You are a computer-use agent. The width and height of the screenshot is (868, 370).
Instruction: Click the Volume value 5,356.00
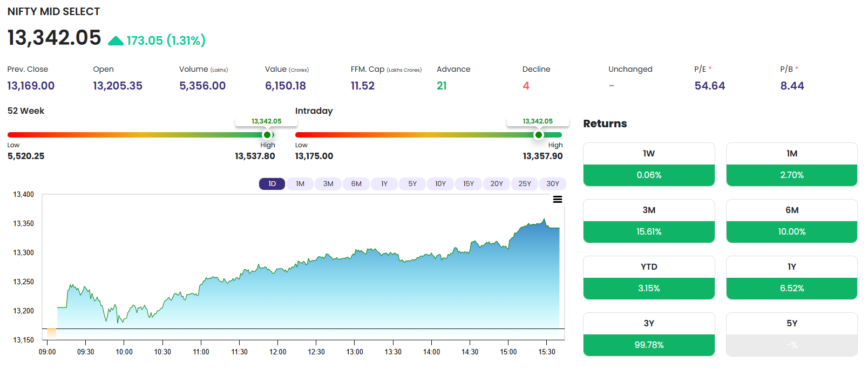click(202, 86)
